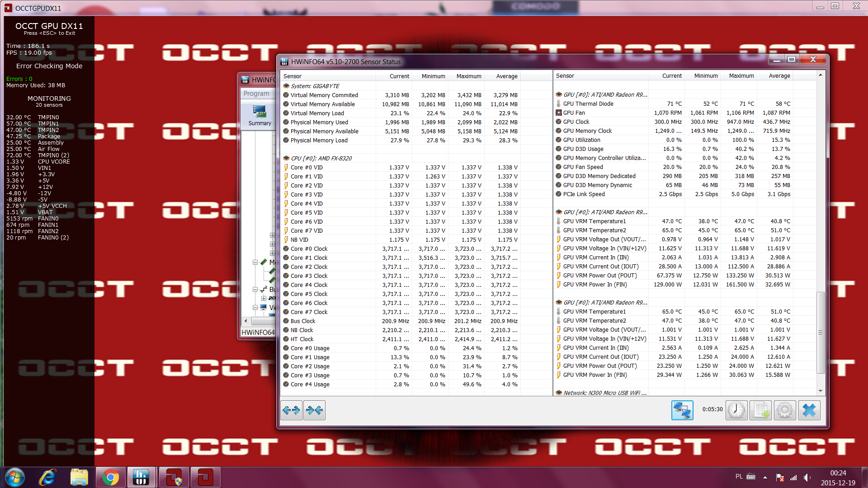The width and height of the screenshot is (868, 488).
Task: Launch Internet Explorer from the taskbar
Action: click(47, 477)
